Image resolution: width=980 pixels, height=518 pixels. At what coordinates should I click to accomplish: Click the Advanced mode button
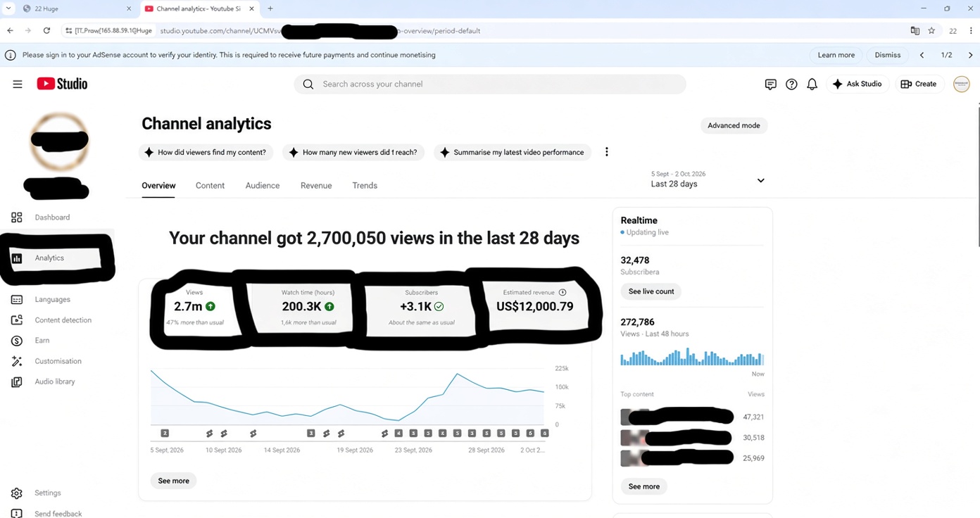click(x=734, y=125)
